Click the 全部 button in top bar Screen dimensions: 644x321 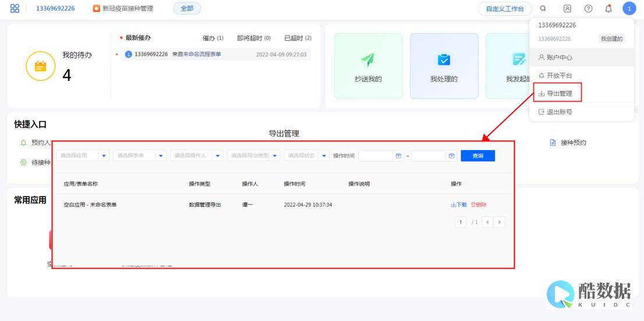pyautogui.click(x=187, y=8)
